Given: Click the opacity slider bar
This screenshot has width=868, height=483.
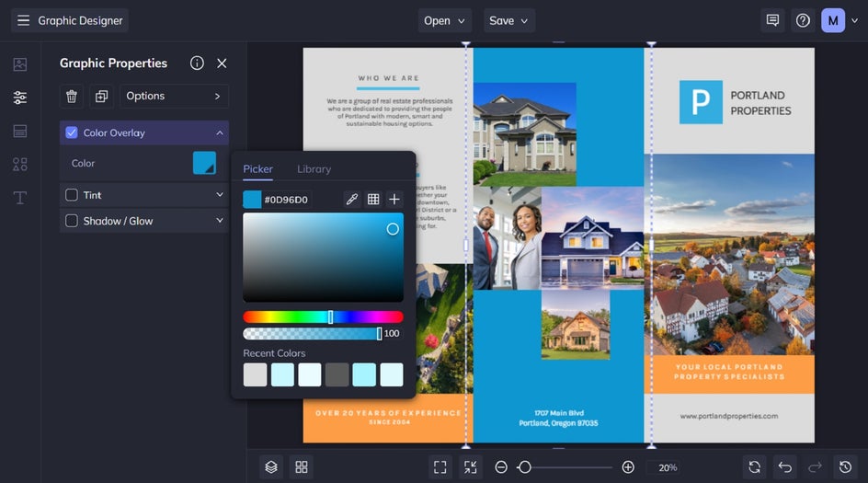Looking at the screenshot, I should pos(312,333).
